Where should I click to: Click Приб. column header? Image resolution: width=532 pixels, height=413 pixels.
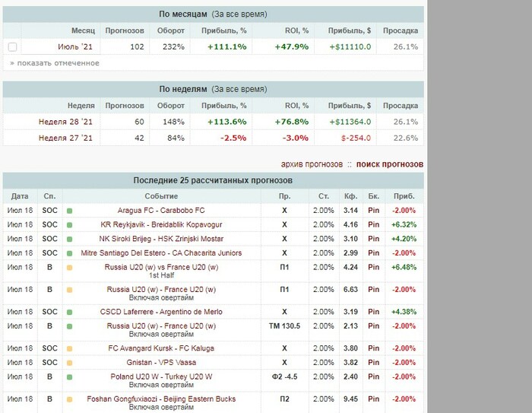(404, 196)
